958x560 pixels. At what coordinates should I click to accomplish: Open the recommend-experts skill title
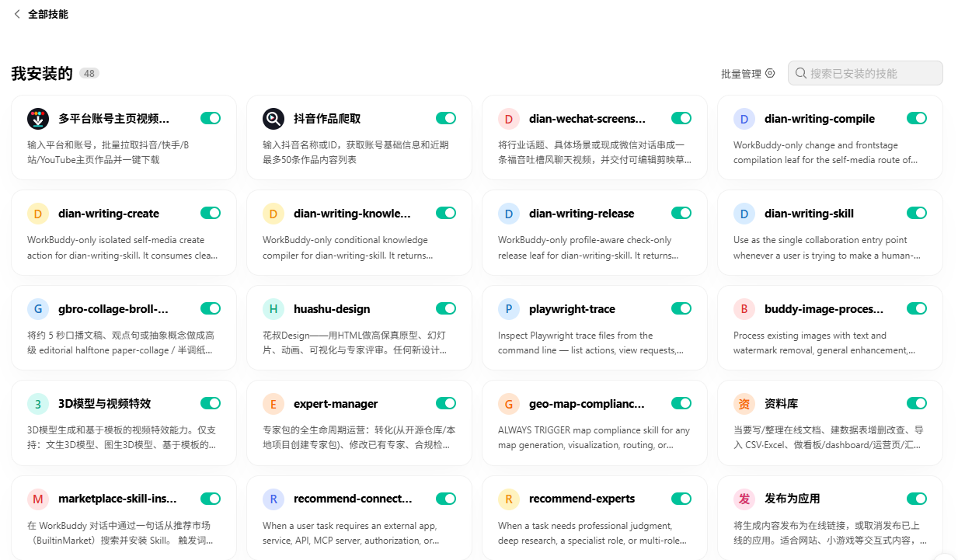(582, 499)
